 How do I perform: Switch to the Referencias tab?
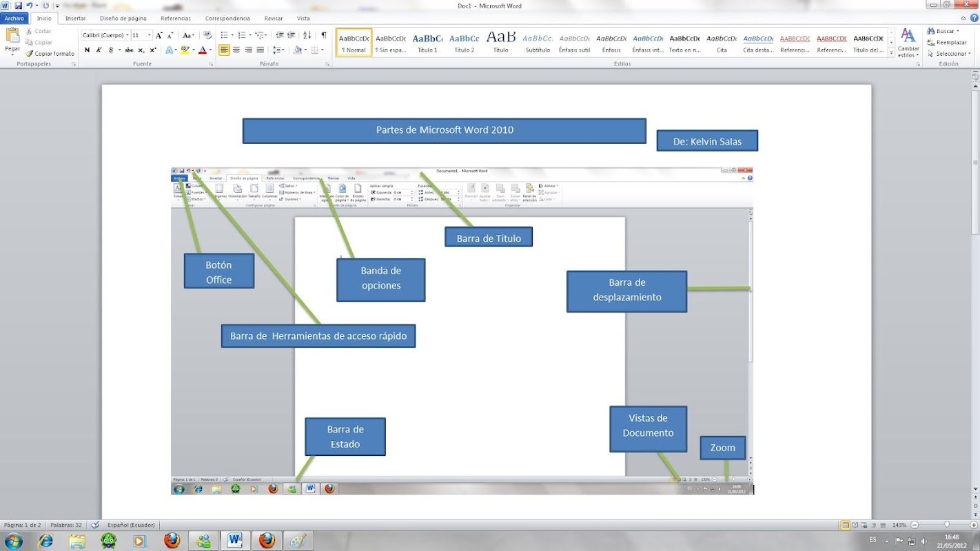pos(176,19)
